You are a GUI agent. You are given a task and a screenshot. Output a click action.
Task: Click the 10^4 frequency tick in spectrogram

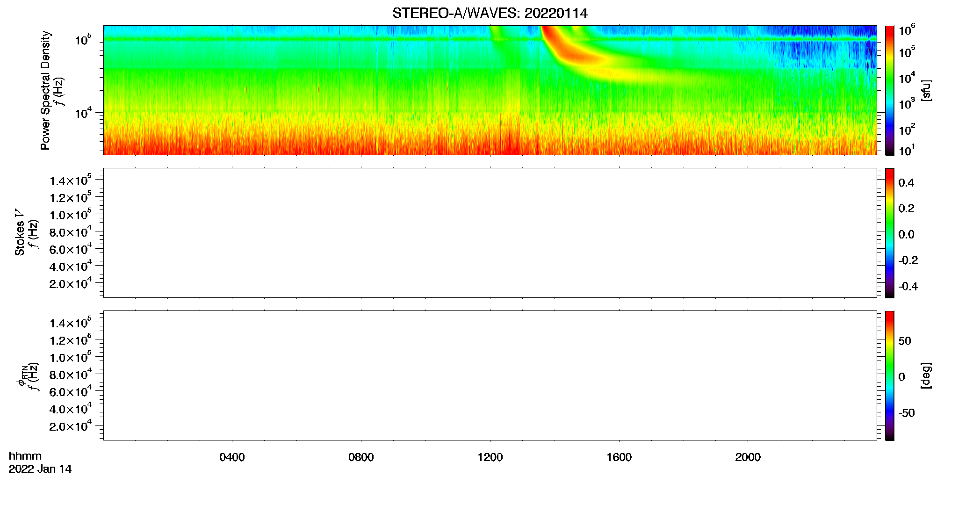[x=83, y=113]
